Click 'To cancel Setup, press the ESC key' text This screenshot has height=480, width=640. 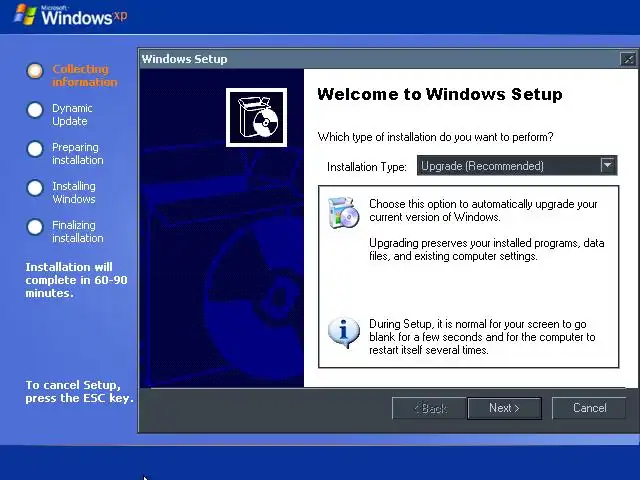(x=80, y=391)
